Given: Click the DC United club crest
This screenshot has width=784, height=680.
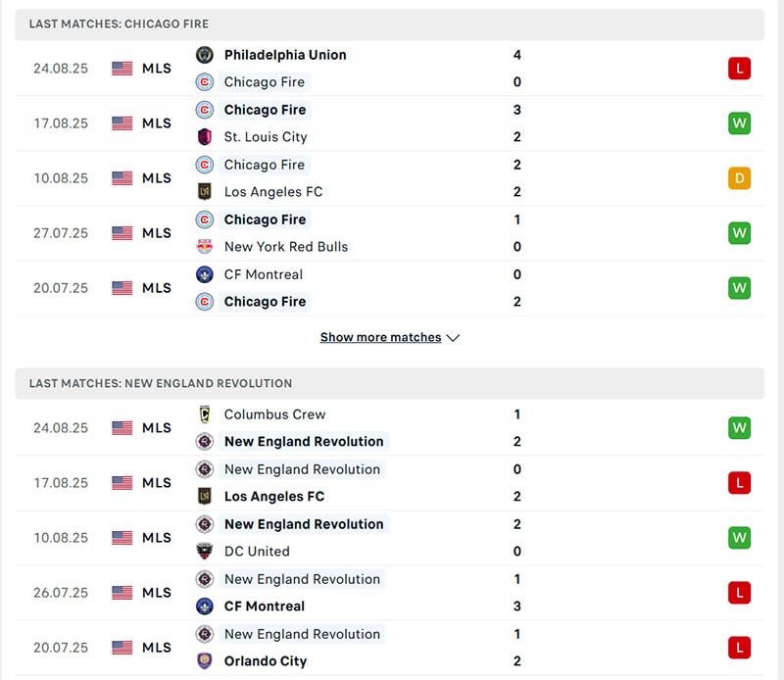Looking at the screenshot, I should point(205,552).
